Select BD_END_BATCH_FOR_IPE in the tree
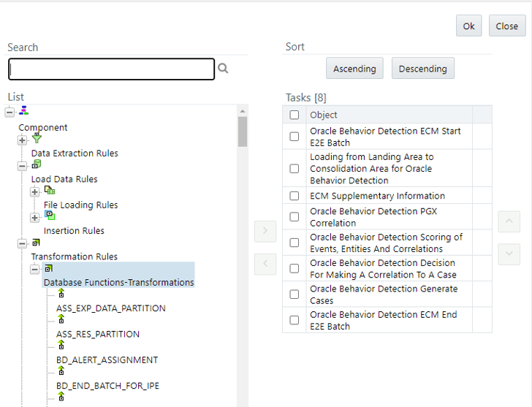 pos(107,386)
